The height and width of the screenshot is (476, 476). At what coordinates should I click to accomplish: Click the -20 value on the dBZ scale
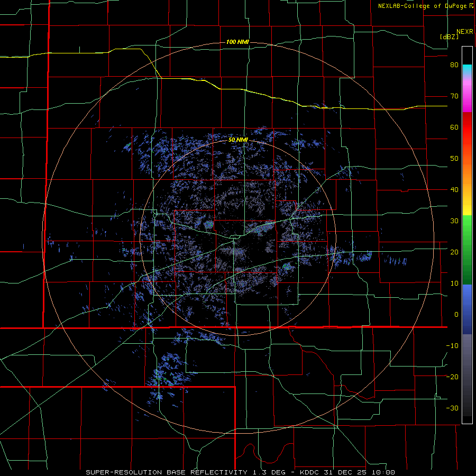[452, 377]
